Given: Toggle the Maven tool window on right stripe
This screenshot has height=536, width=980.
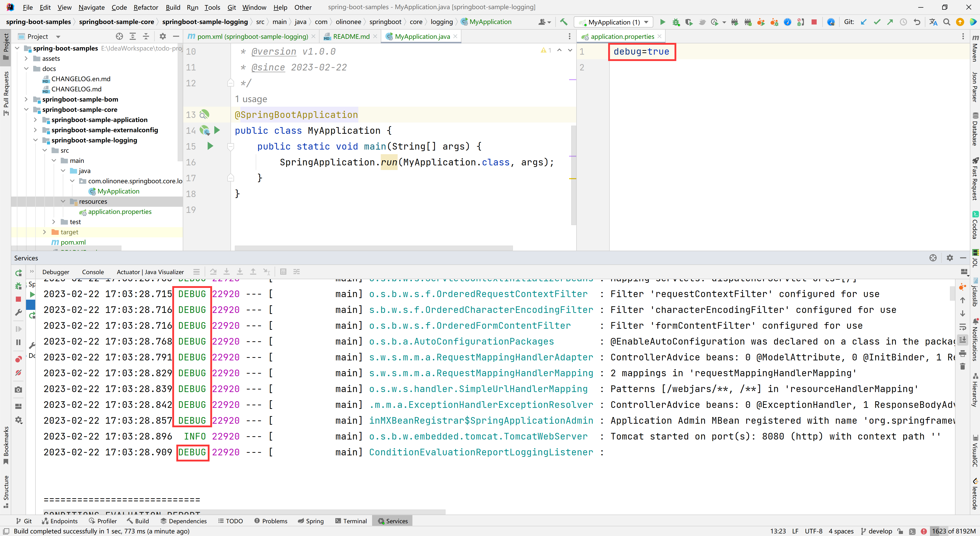Looking at the screenshot, I should coord(975,48).
